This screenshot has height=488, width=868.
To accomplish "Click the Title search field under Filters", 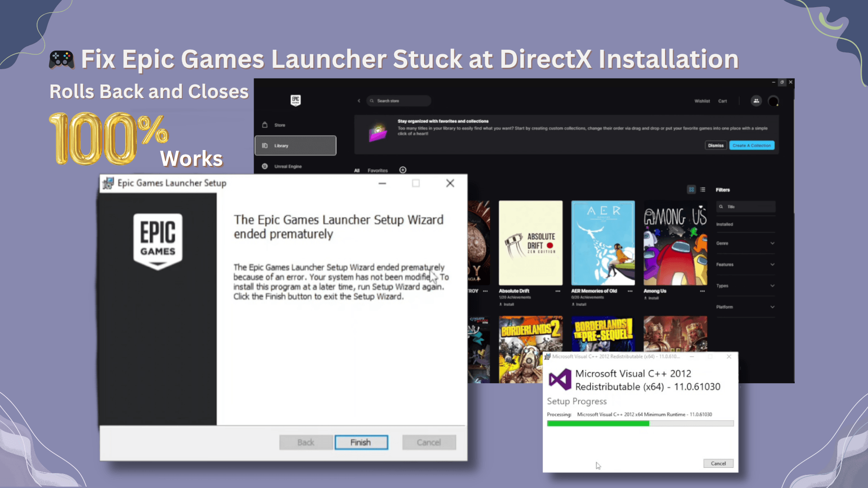I will point(745,206).
